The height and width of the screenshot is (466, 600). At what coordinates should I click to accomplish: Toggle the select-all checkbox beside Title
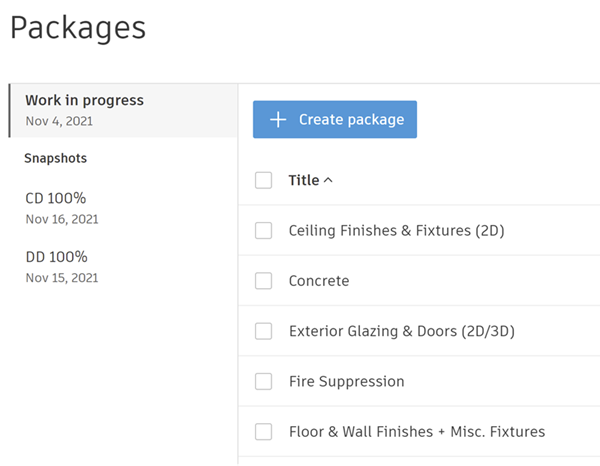pyautogui.click(x=264, y=180)
